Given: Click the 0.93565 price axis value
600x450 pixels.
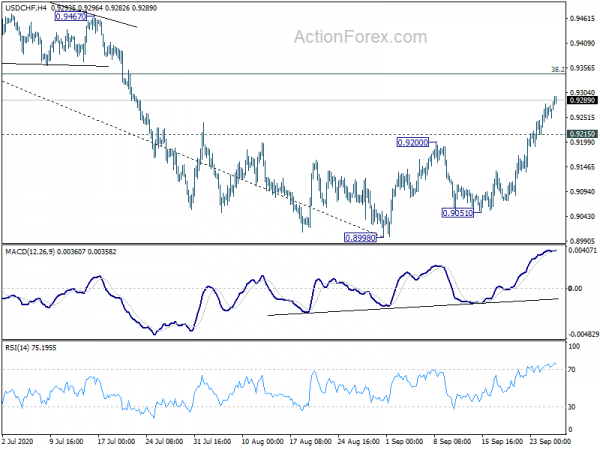Looking at the screenshot, I should 582,68.
